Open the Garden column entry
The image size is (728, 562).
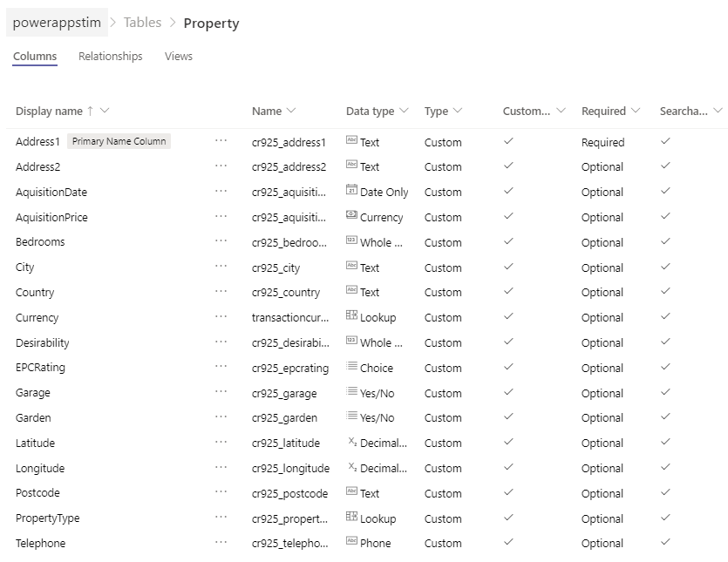point(33,417)
